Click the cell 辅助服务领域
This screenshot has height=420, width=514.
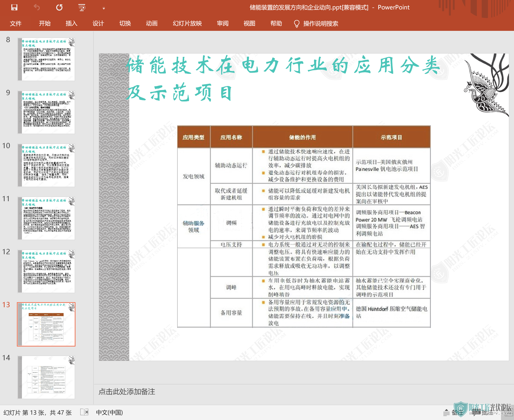(x=194, y=227)
